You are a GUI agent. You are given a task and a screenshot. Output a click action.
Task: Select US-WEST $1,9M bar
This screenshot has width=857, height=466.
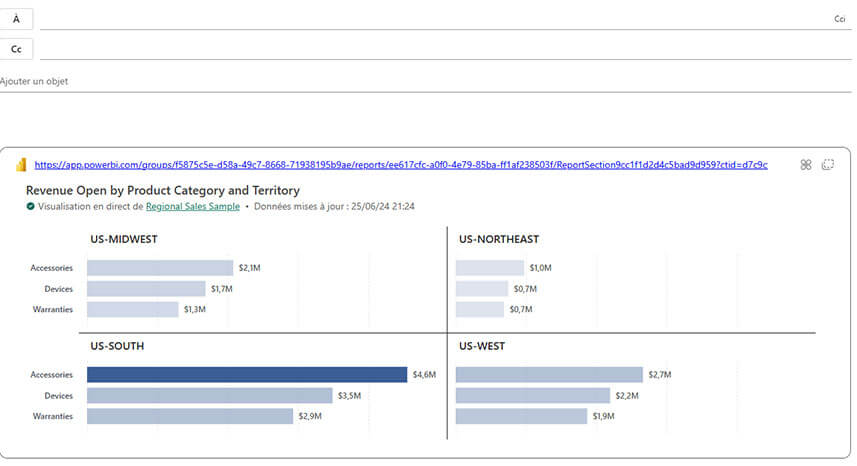point(521,416)
